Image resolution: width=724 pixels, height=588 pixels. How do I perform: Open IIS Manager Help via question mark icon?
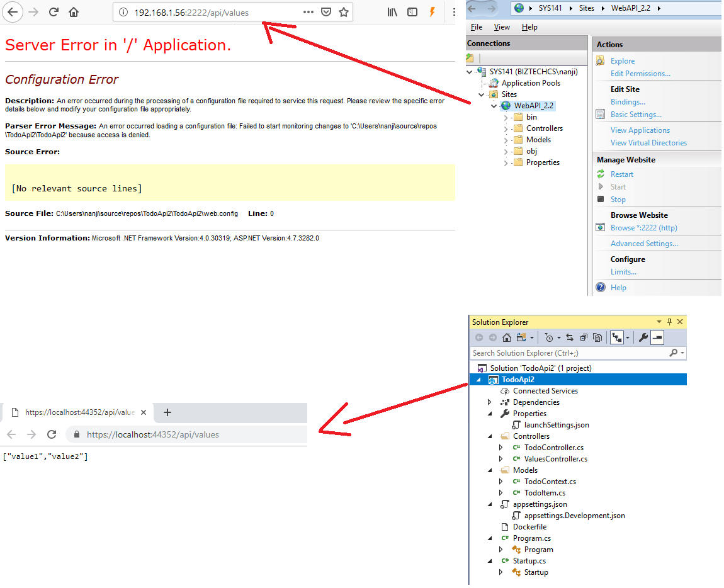pos(601,287)
